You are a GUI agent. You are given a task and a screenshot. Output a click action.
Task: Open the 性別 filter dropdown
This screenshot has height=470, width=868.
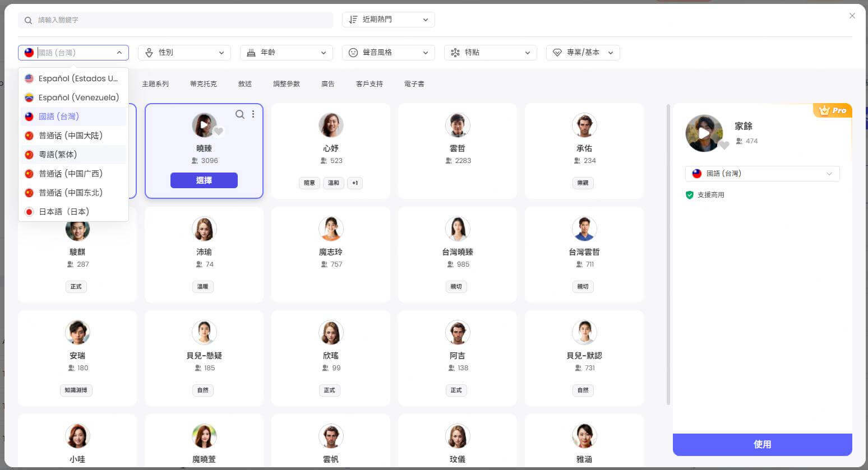pos(184,53)
